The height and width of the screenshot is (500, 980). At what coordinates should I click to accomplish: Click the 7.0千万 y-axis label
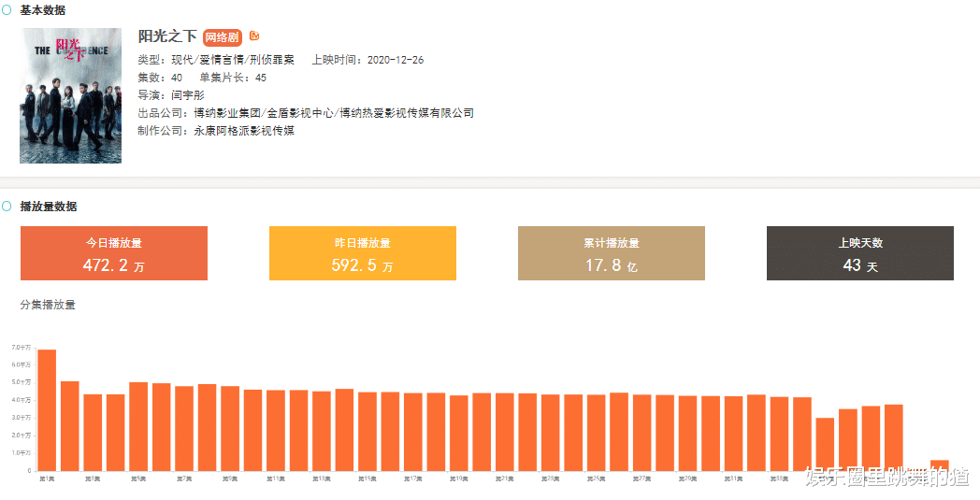pos(21,347)
